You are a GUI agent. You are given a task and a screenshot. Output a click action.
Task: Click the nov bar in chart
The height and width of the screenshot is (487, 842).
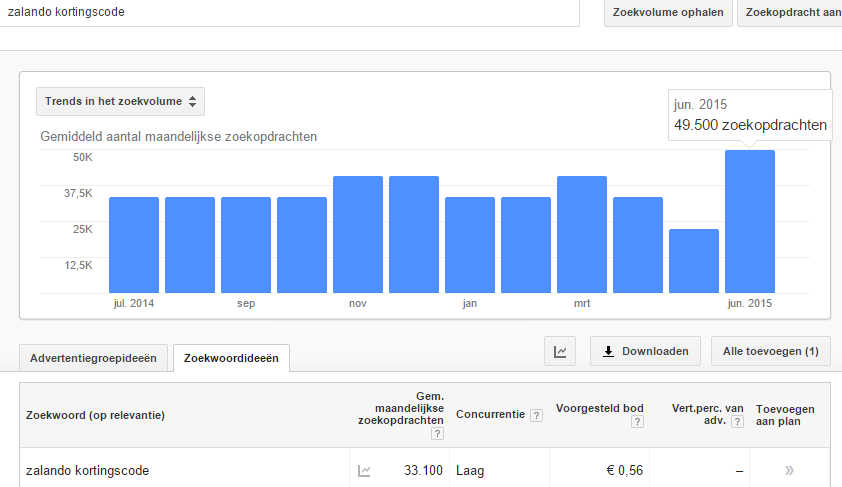[358, 235]
